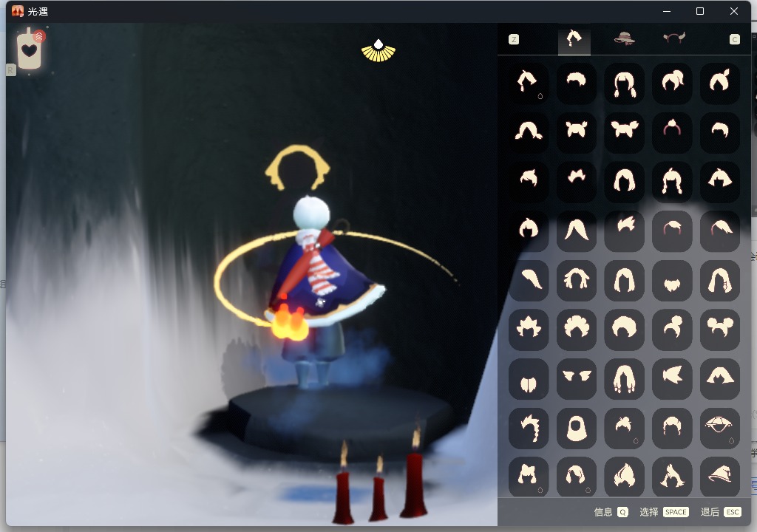The image size is (757, 532).
Task: Go to next category with C key badge
Action: [734, 40]
